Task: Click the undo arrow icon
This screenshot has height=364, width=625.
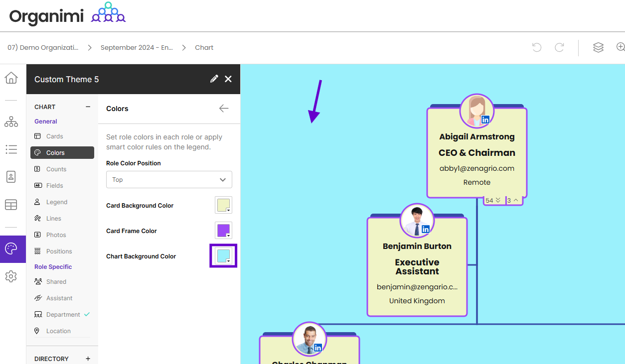Action: coord(537,47)
